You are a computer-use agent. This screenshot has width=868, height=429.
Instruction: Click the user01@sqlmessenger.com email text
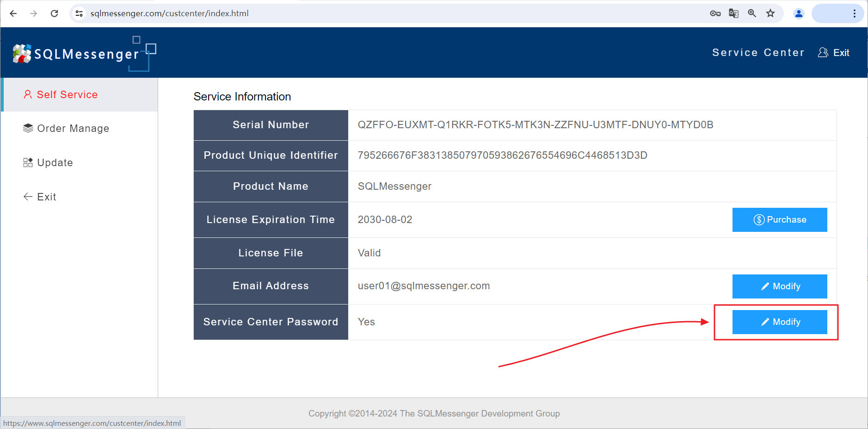pos(424,286)
